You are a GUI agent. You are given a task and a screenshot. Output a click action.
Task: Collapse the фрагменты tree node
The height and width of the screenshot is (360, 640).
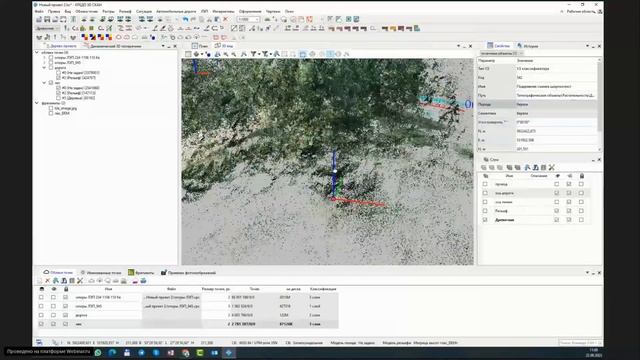[37, 103]
